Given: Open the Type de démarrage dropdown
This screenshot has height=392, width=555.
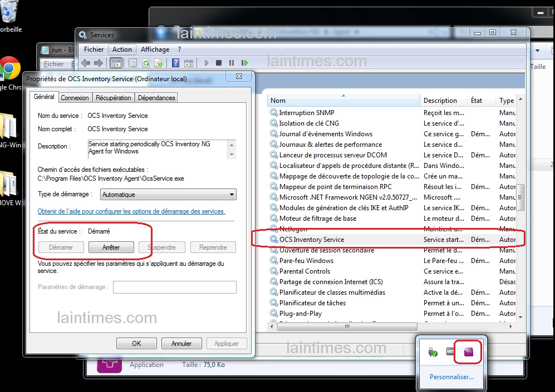Looking at the screenshot, I should pyautogui.click(x=168, y=195).
